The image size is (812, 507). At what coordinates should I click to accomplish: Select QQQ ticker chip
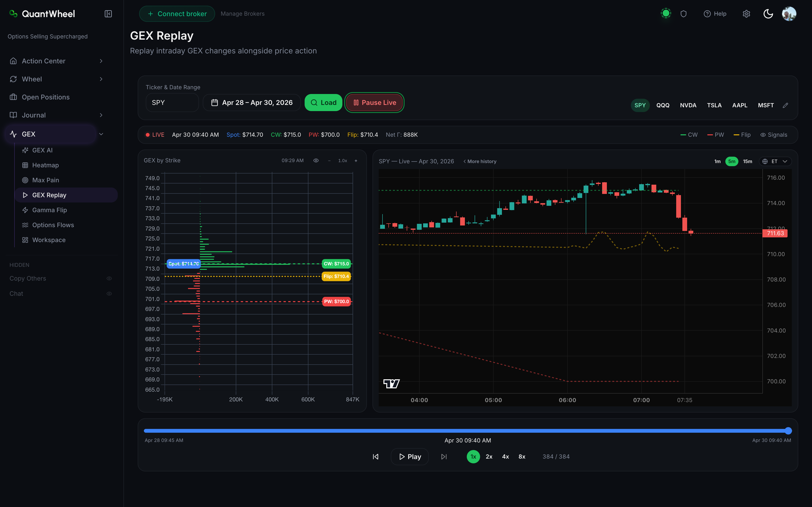(663, 105)
